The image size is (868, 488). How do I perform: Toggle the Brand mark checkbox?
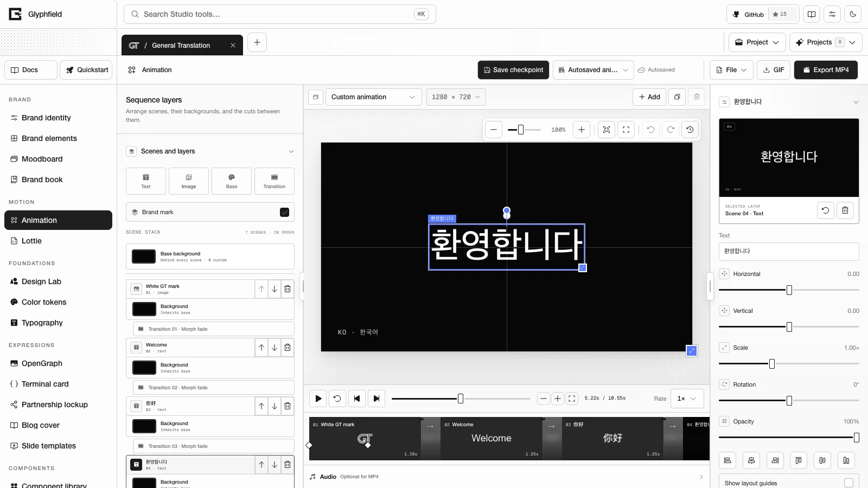[x=284, y=213]
